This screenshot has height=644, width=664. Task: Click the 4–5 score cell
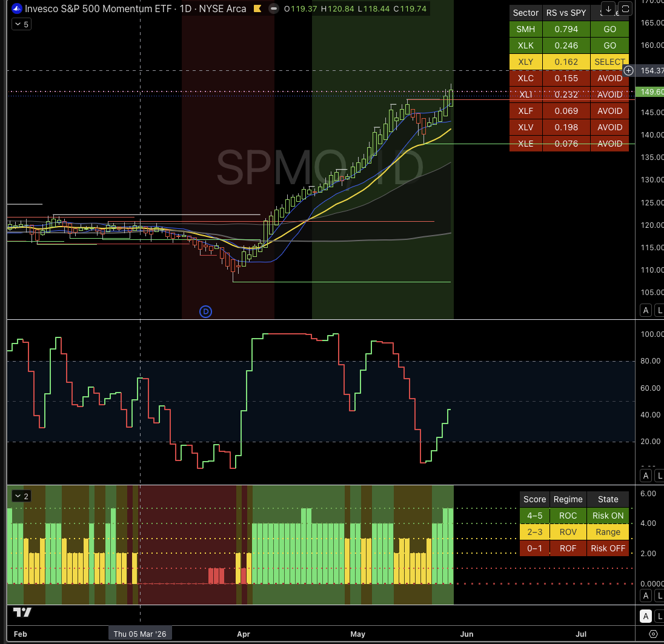point(534,516)
